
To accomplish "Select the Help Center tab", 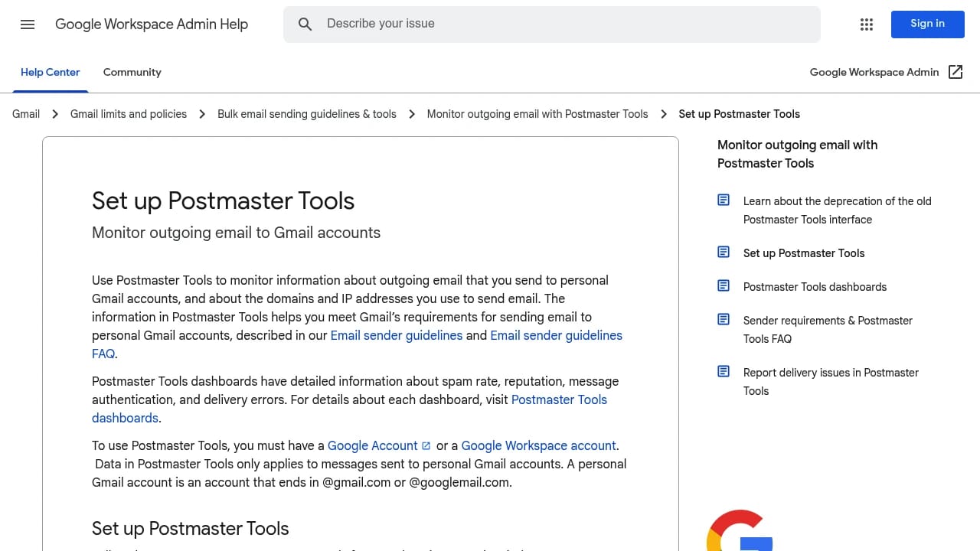I will point(50,72).
